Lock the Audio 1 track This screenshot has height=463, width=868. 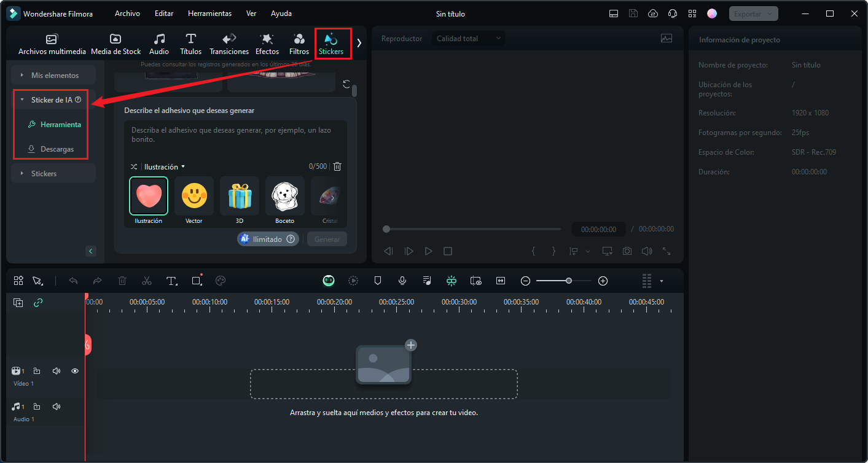(x=36, y=406)
